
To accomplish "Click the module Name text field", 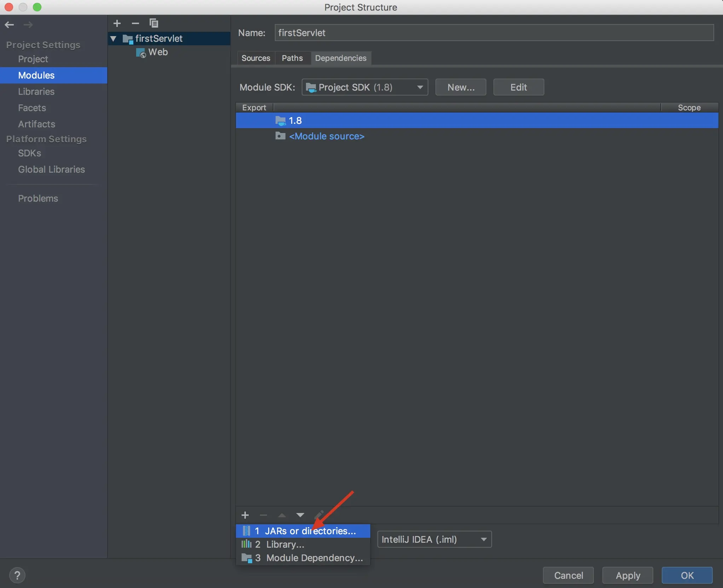I will (494, 33).
